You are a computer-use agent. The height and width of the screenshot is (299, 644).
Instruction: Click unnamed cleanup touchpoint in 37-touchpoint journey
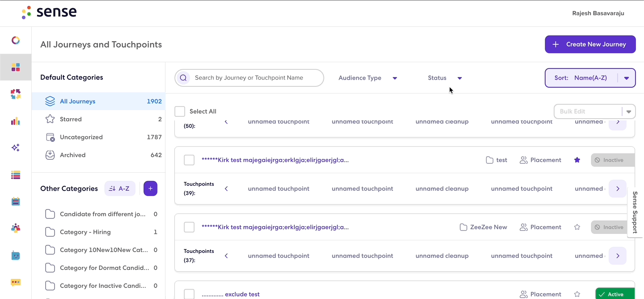pos(442,256)
